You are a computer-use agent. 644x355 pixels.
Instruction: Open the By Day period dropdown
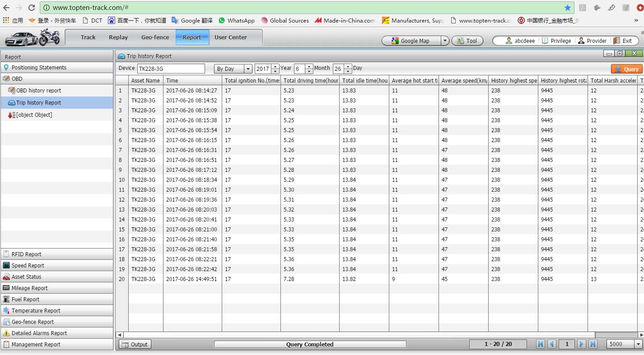(x=248, y=69)
